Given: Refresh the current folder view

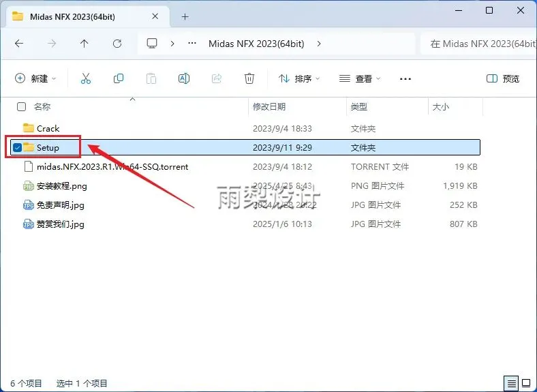Looking at the screenshot, I should [x=117, y=44].
